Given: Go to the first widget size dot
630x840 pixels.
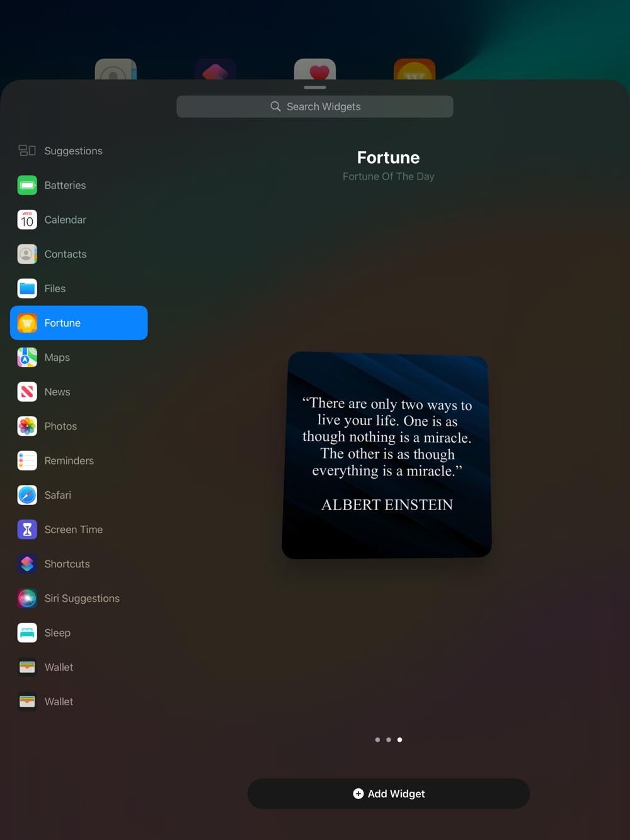Looking at the screenshot, I should coord(377,740).
